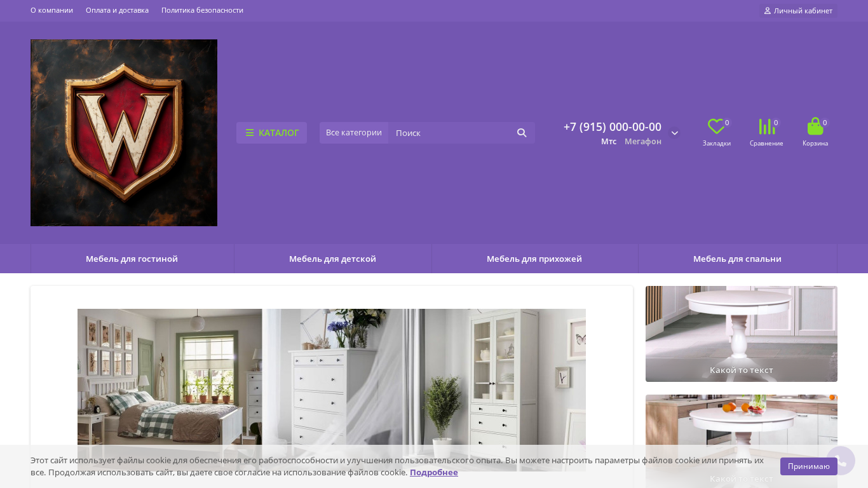Expand the phone numbers dropdown arrow
The image size is (868, 488).
tap(675, 133)
